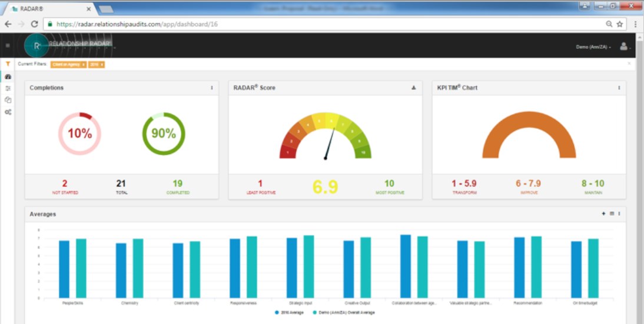Click the zoom magnifier icon in address bar
Viewport: 644px width, 324px height.
609,24
